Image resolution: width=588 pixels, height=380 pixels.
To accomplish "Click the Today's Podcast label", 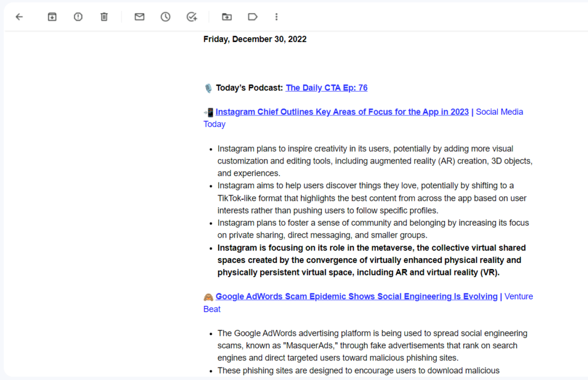I will tap(249, 88).
